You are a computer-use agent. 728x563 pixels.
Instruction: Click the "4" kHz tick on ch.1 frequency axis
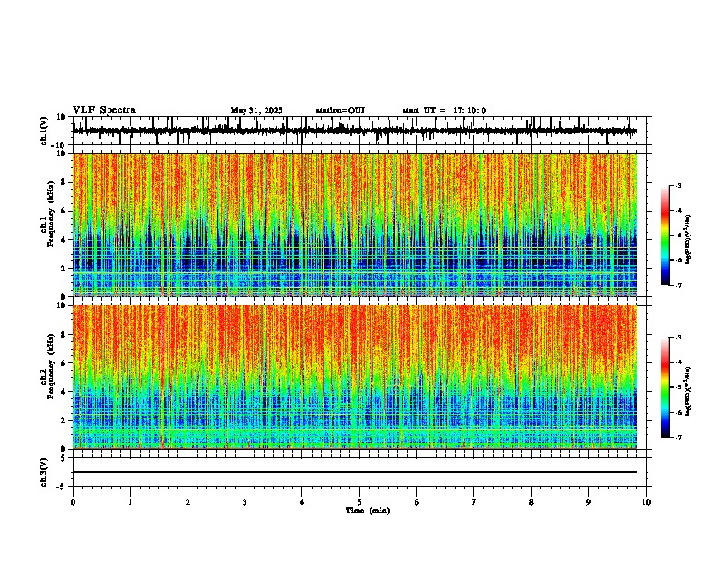(64, 240)
